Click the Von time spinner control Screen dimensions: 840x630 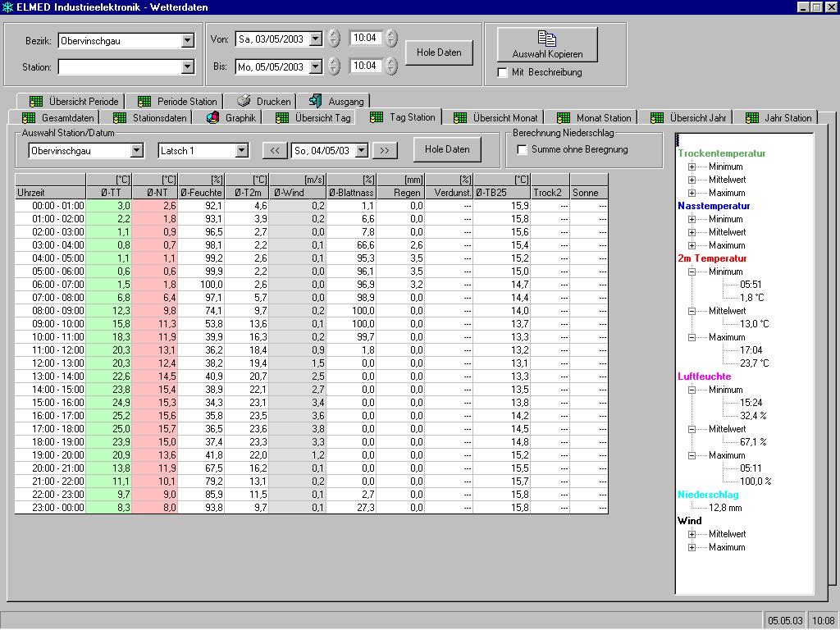click(391, 38)
